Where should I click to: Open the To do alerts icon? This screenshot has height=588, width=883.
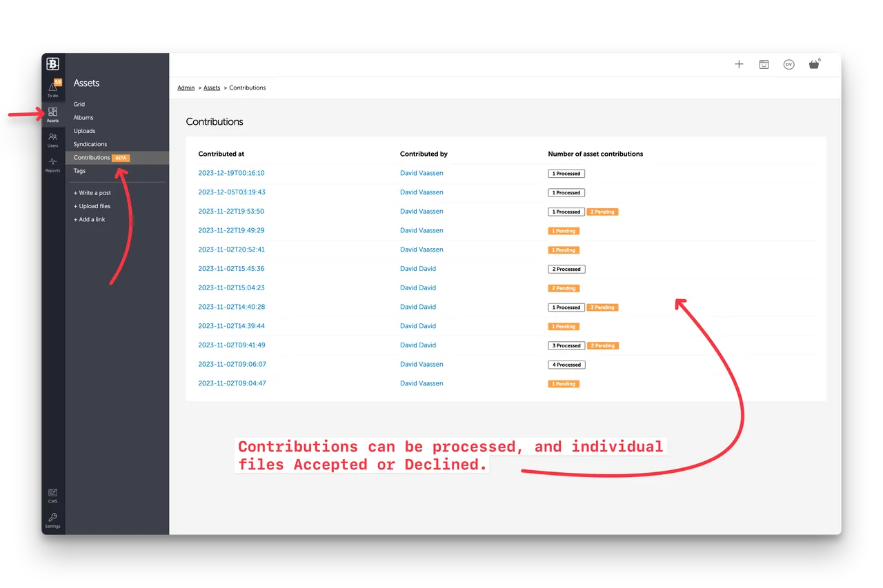click(52, 88)
